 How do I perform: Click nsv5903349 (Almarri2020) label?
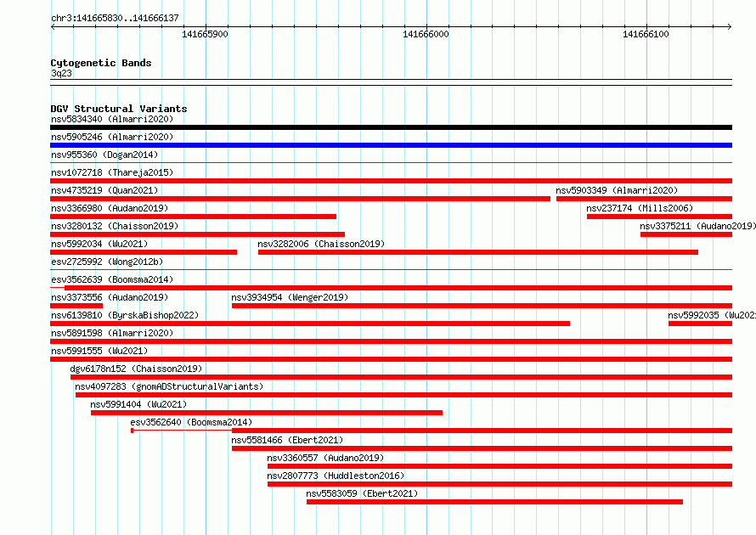(x=617, y=190)
